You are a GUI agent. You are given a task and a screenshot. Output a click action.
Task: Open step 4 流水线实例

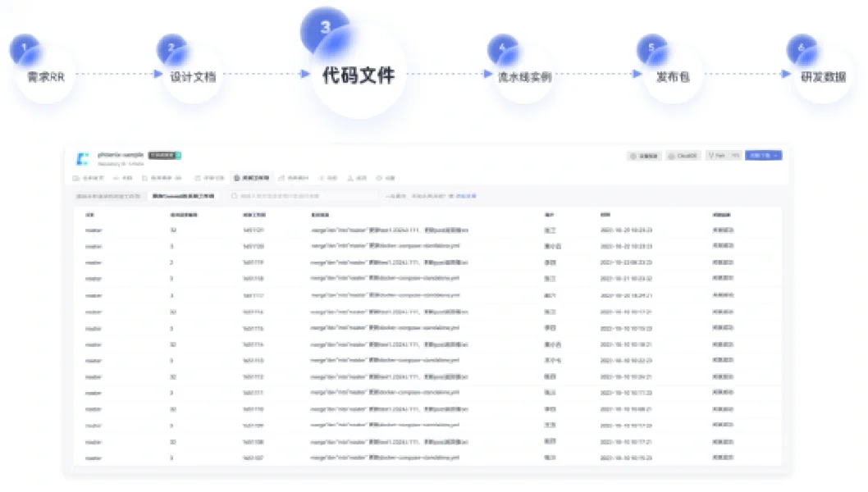pos(523,76)
